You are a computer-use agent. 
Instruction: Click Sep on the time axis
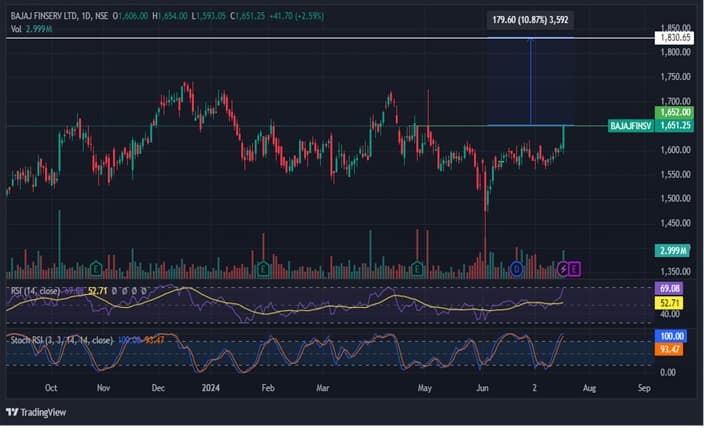[x=644, y=388]
